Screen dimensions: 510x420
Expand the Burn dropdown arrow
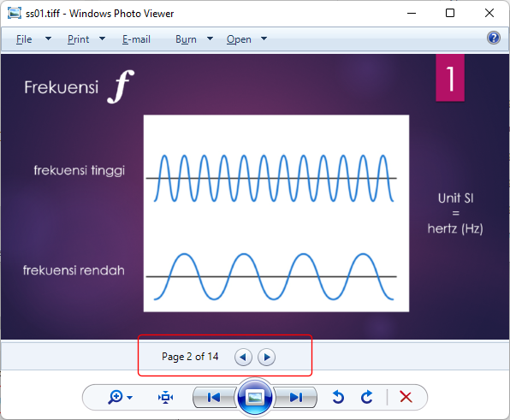coord(211,38)
